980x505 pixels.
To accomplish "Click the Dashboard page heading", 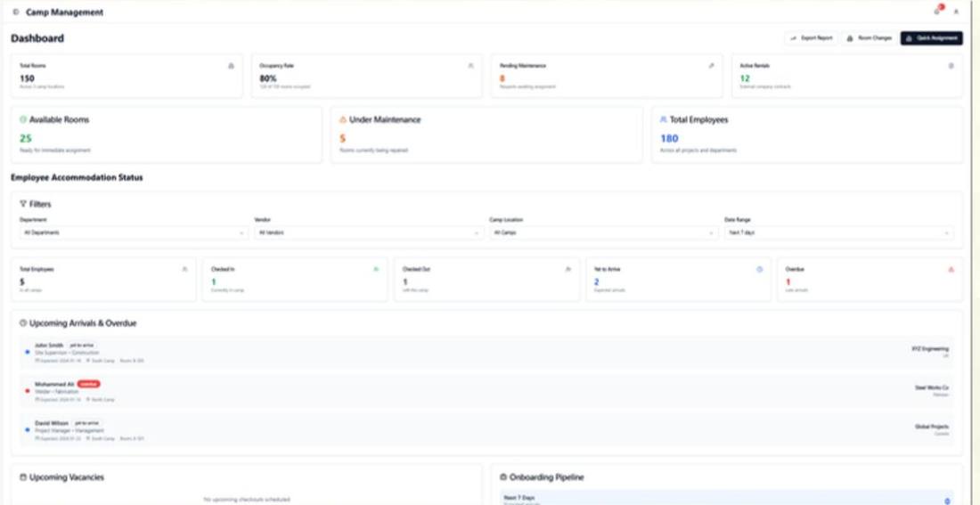I will (x=37, y=38).
